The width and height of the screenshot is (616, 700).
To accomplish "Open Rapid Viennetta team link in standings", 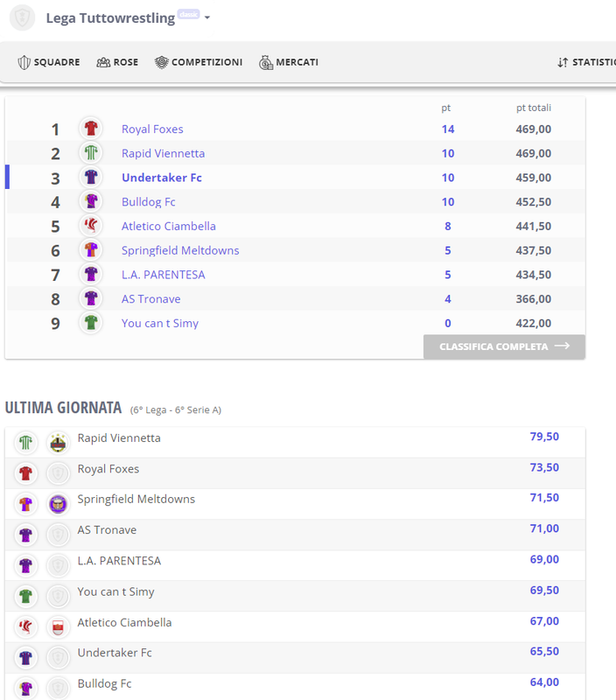I will (163, 153).
